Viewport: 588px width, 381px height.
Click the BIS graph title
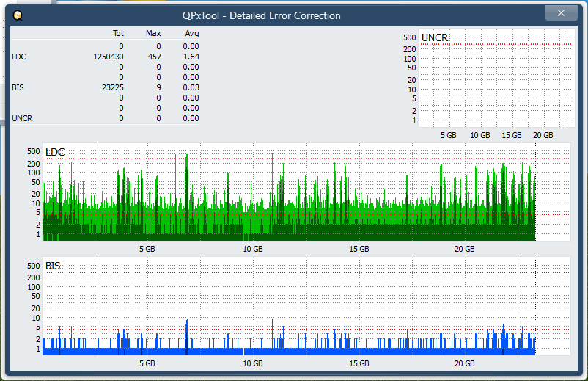[53, 266]
